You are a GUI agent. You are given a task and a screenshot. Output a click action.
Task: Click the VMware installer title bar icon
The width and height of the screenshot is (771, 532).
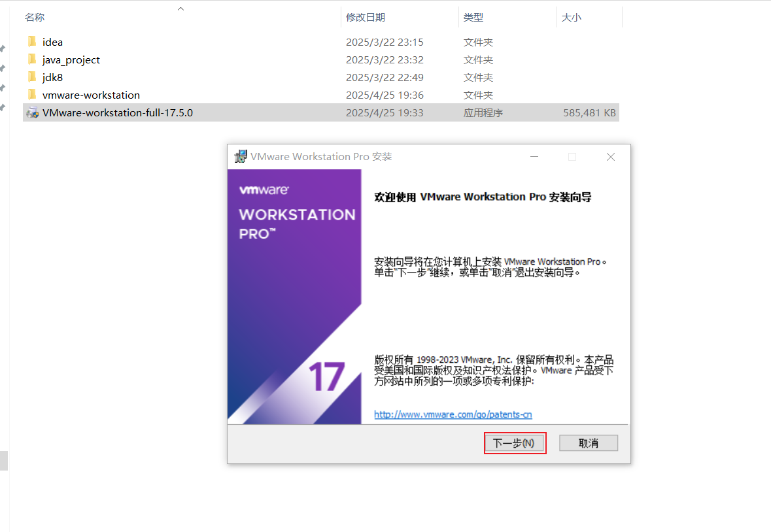click(241, 156)
